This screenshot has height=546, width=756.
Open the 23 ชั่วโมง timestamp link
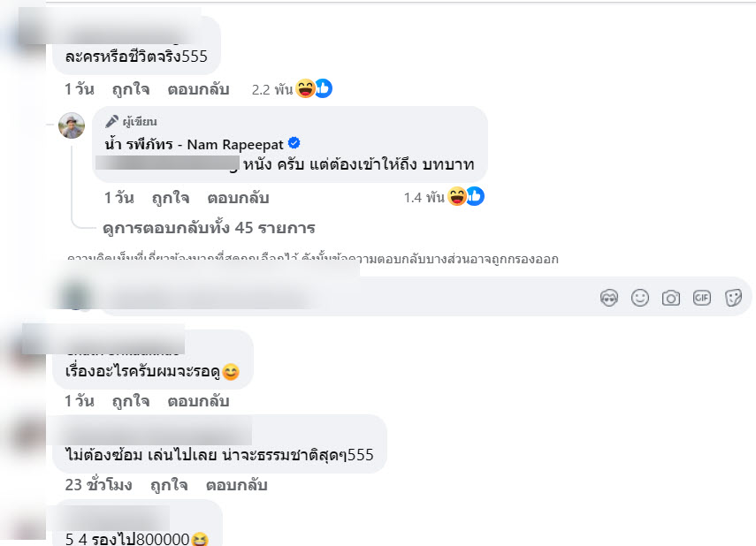(x=98, y=485)
